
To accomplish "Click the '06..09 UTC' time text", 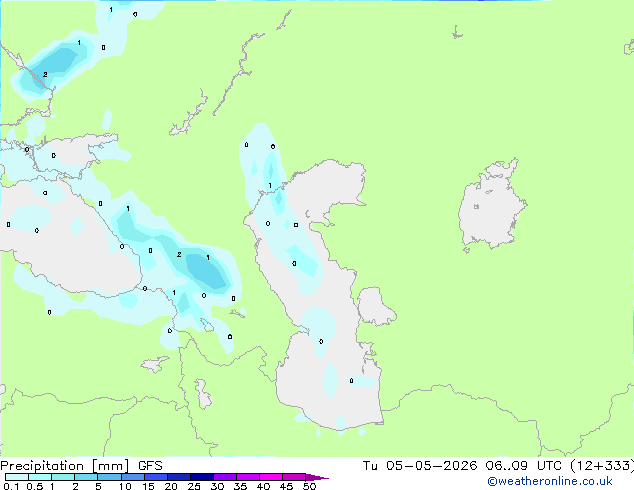I will 523,466.
